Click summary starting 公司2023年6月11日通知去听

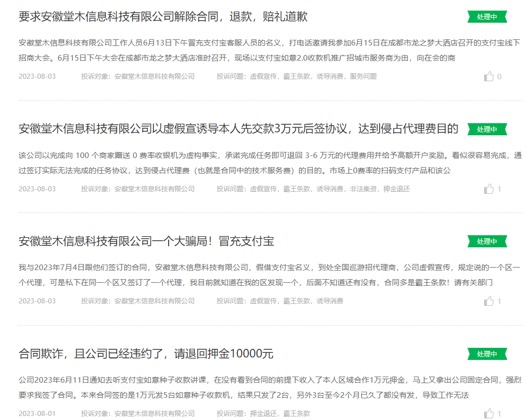click(270, 387)
